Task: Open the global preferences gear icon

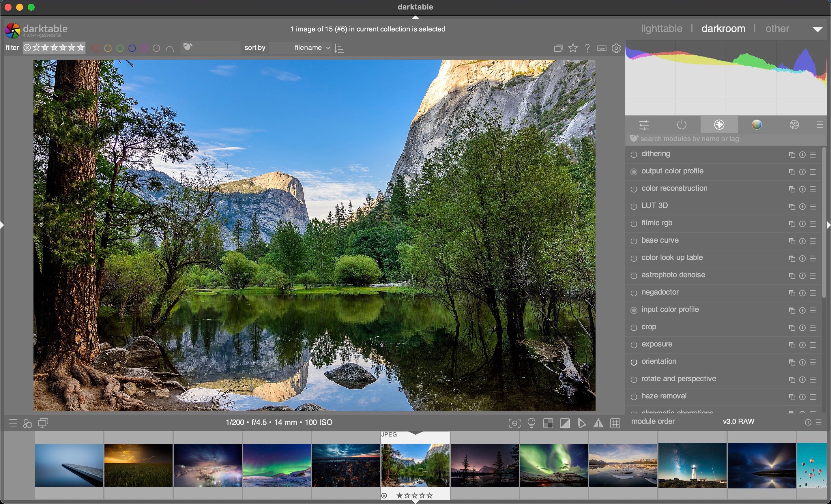Action: point(616,48)
